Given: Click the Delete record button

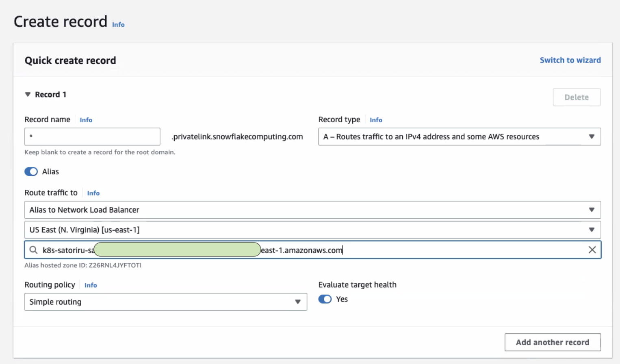Looking at the screenshot, I should [577, 97].
